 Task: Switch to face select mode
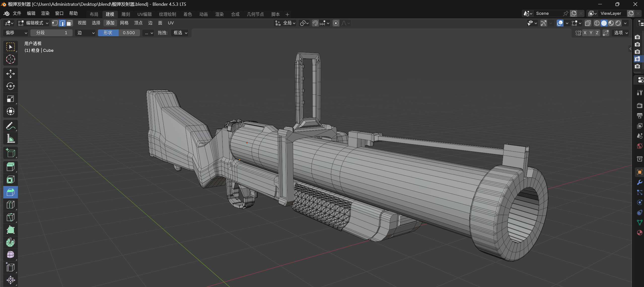tap(69, 23)
